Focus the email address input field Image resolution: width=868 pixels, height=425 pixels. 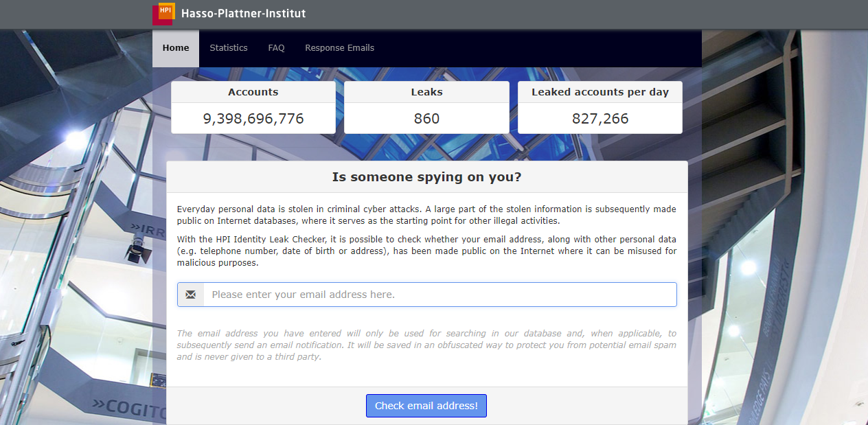point(440,295)
